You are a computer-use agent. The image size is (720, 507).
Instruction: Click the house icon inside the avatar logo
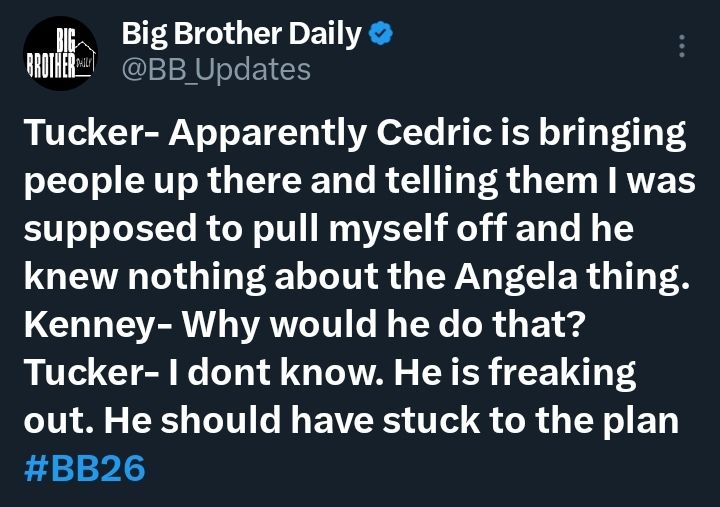pos(85,58)
